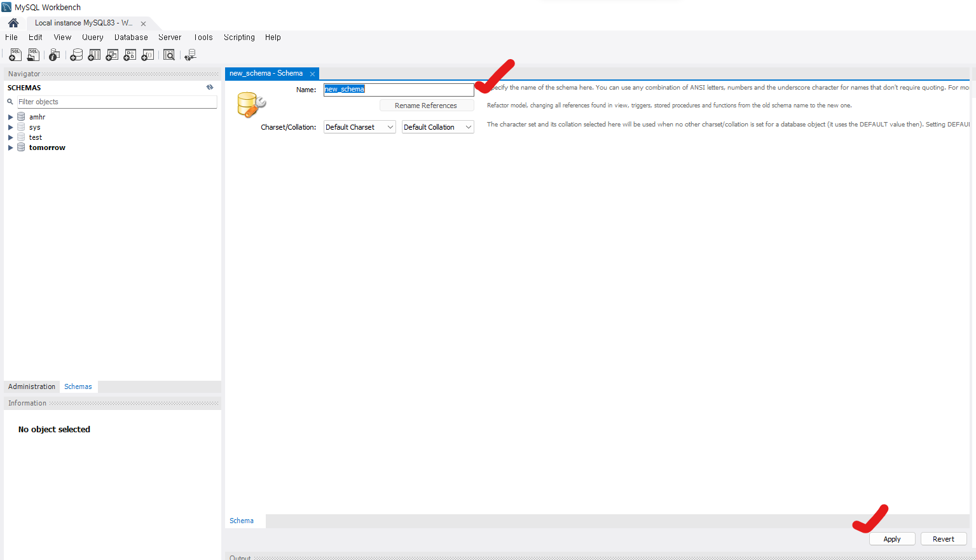
Task: Open the Edit menu
Action: coord(36,38)
